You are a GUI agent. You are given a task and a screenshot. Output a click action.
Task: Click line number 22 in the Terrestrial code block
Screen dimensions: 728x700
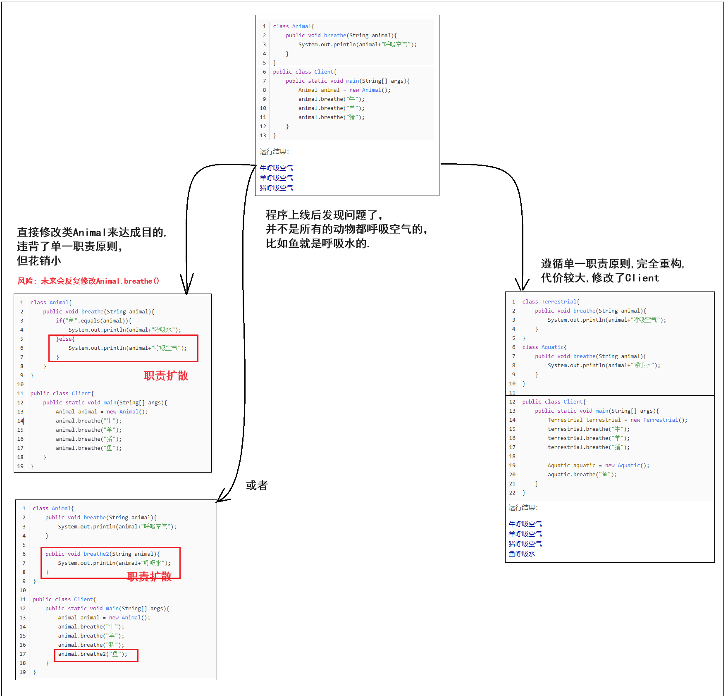[512, 493]
